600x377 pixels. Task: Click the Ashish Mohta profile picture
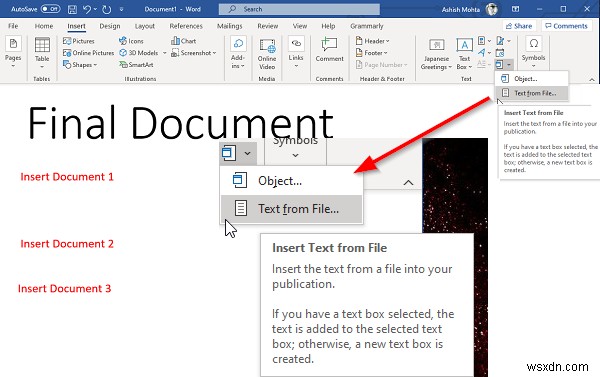(x=492, y=9)
